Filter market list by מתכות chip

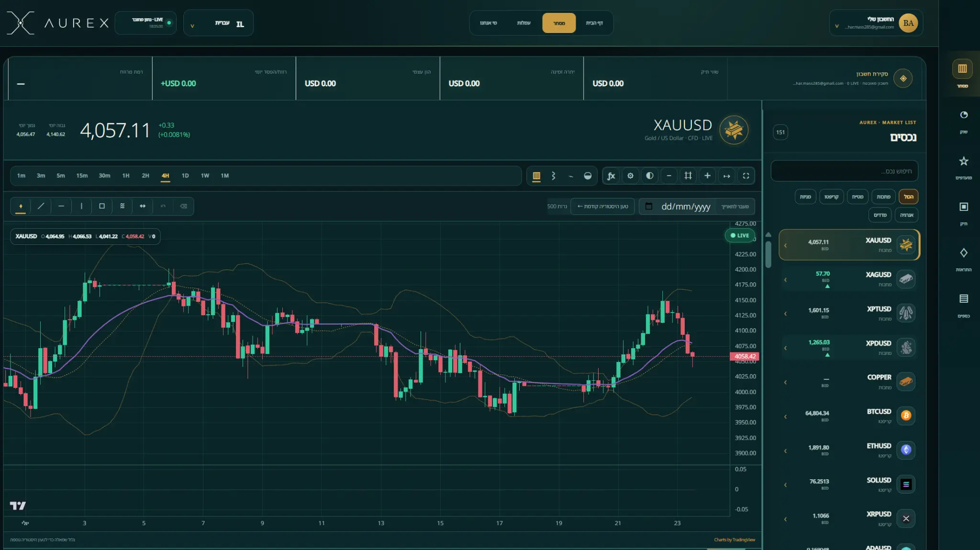click(883, 197)
